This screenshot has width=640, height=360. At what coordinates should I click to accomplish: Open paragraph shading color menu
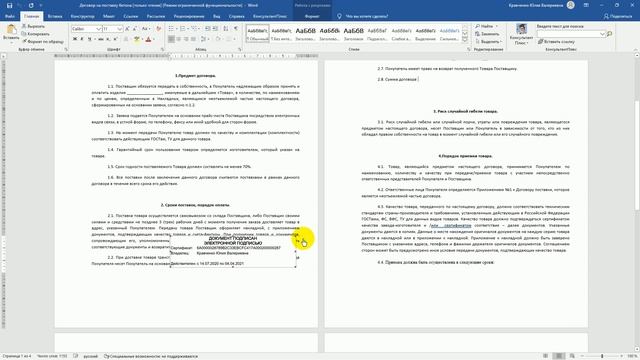[220, 39]
